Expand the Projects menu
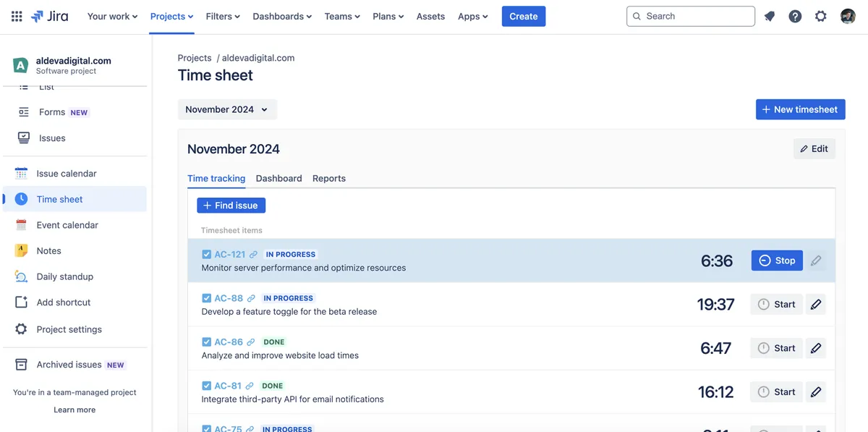868x432 pixels. click(172, 16)
